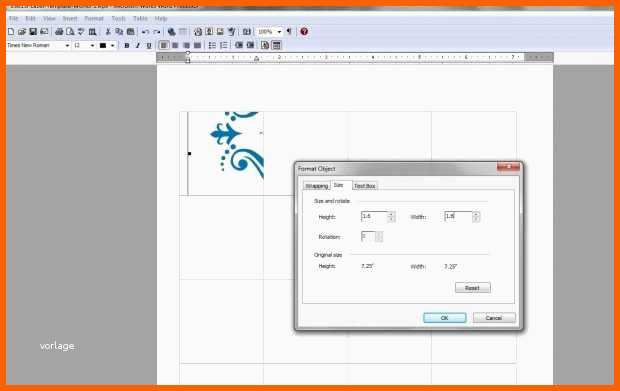Click the Reset button

click(x=473, y=288)
